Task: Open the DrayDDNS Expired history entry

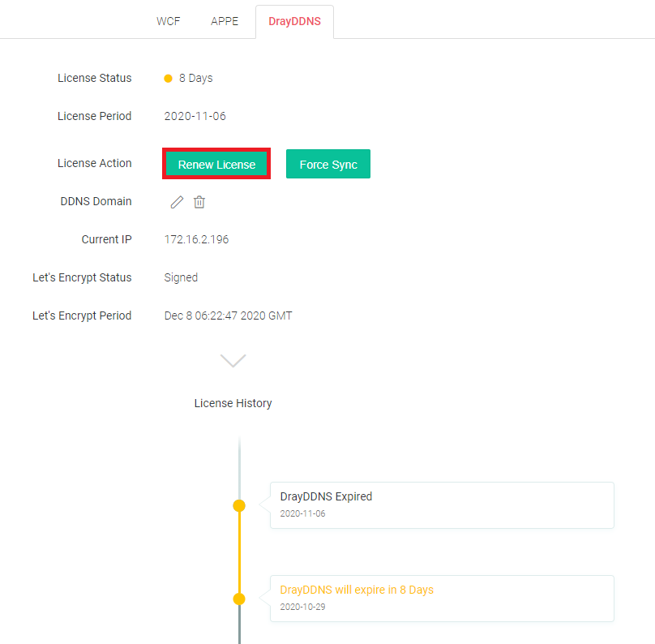Action: [x=442, y=505]
